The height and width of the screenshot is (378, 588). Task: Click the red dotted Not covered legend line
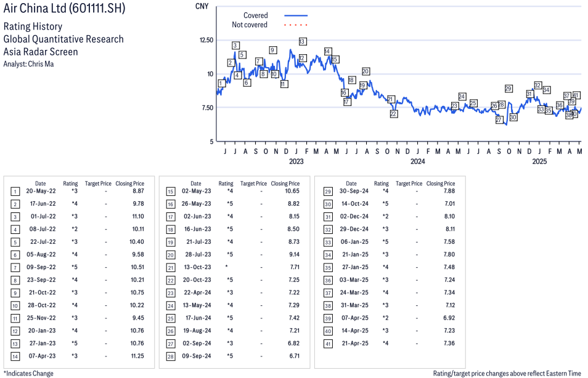click(x=296, y=25)
